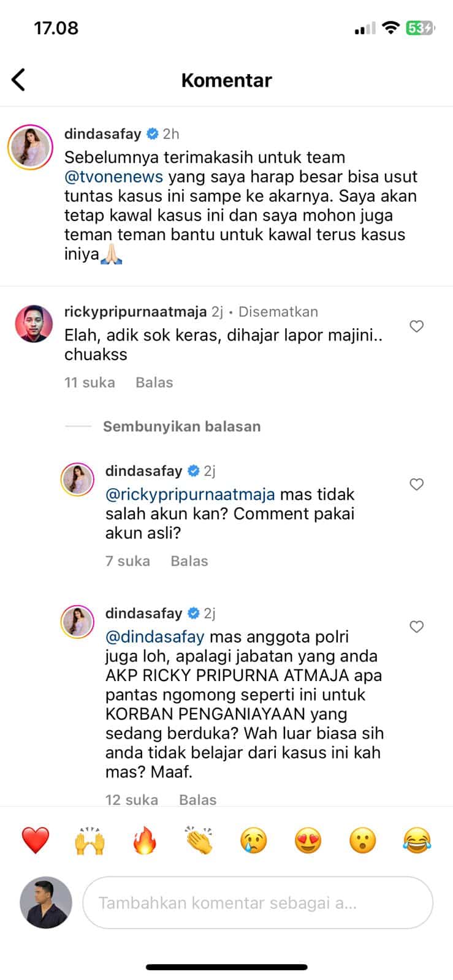Open dindasafay's profile picture in the caption
The image size is (453, 980).
pos(29,148)
